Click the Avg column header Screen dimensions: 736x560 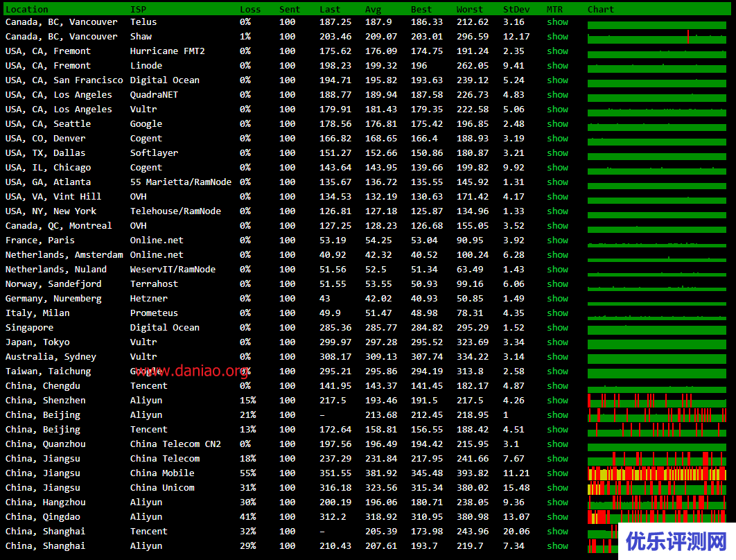tap(373, 10)
